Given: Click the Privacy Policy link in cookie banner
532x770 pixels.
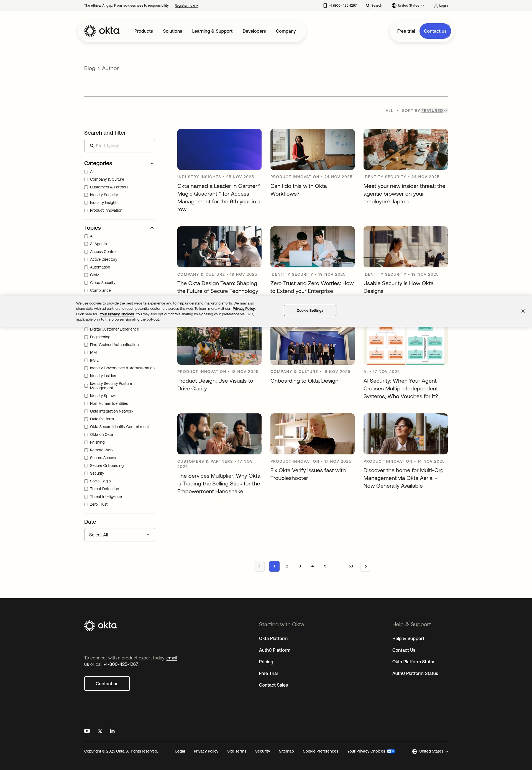Looking at the screenshot, I should [x=243, y=309].
